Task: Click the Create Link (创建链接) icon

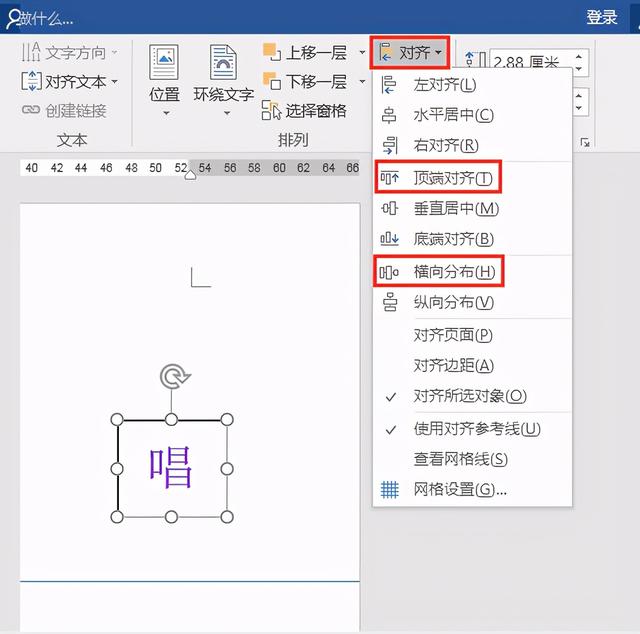Action: (31, 110)
